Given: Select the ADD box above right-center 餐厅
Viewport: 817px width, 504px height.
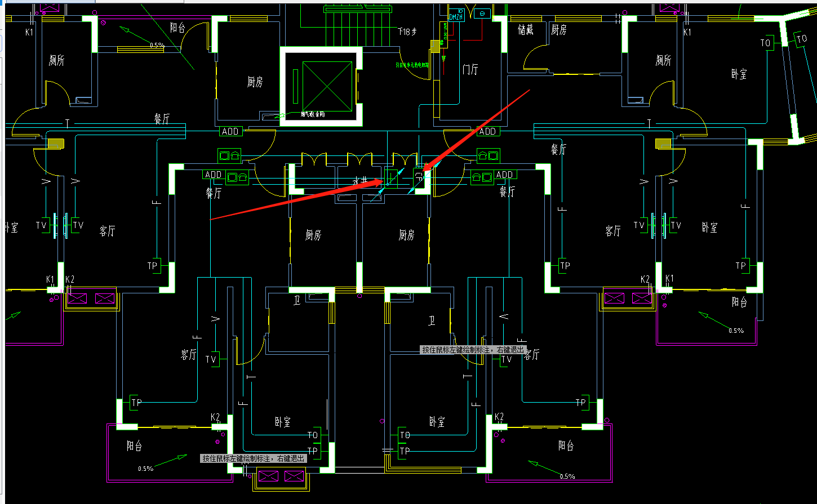Looking at the screenshot, I should click(504, 175).
